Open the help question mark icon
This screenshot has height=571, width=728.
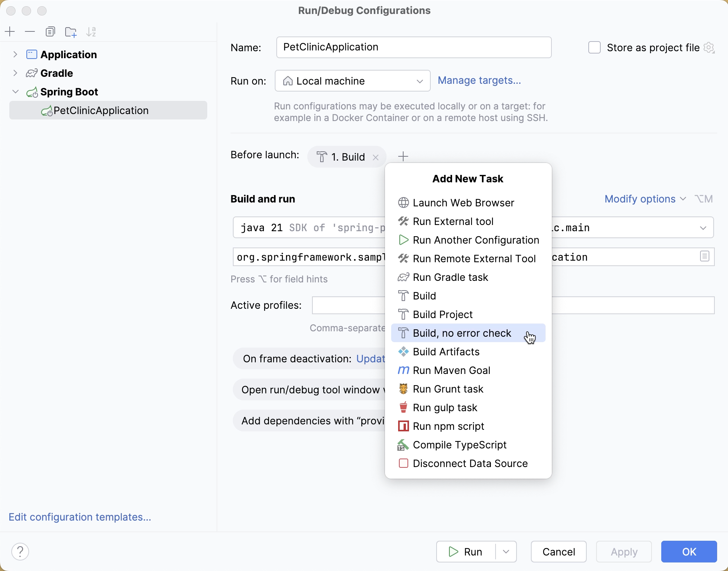click(20, 552)
